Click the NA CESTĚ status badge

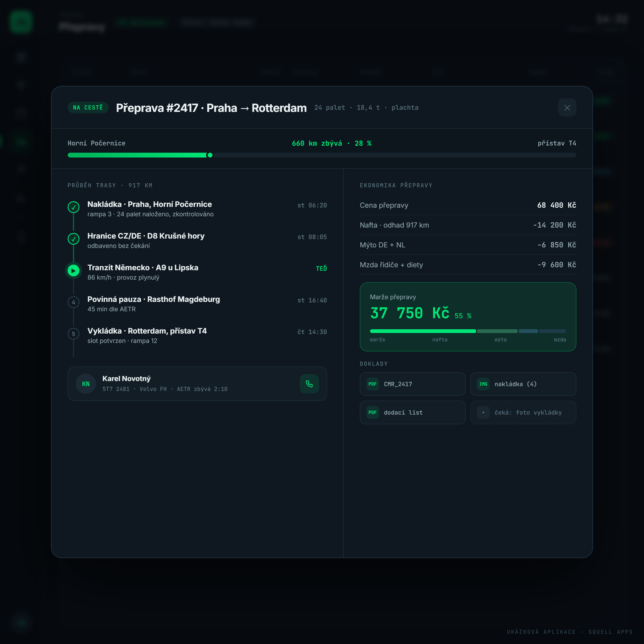coord(88,107)
